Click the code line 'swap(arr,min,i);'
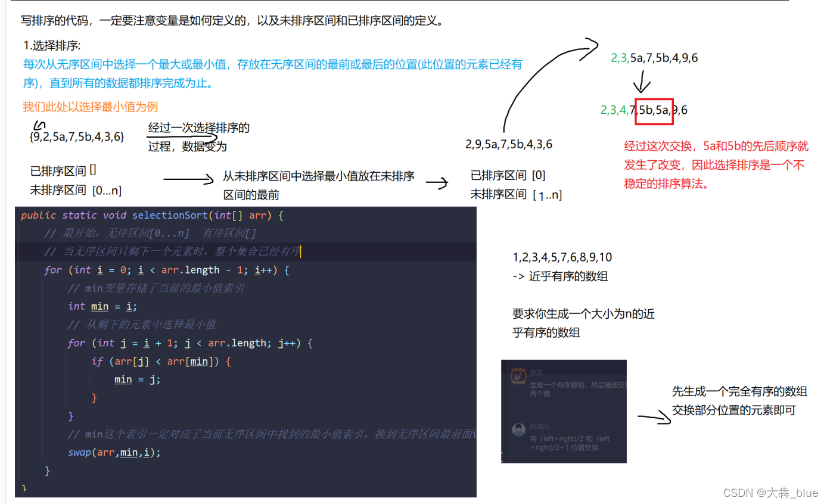 [x=114, y=453]
